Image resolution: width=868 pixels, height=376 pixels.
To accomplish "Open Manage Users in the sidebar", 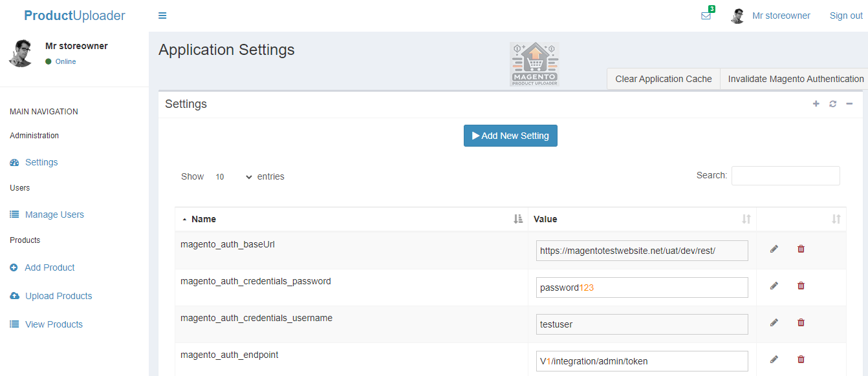I will coord(54,214).
